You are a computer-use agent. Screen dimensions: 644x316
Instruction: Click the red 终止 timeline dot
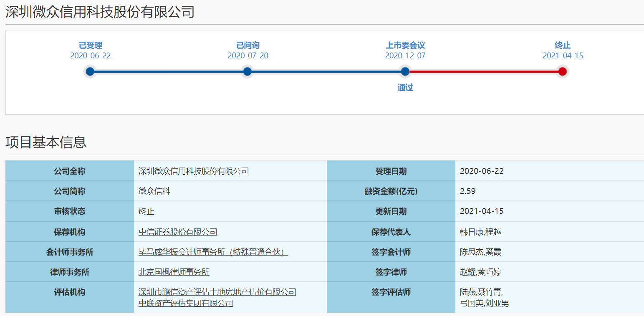(x=562, y=72)
